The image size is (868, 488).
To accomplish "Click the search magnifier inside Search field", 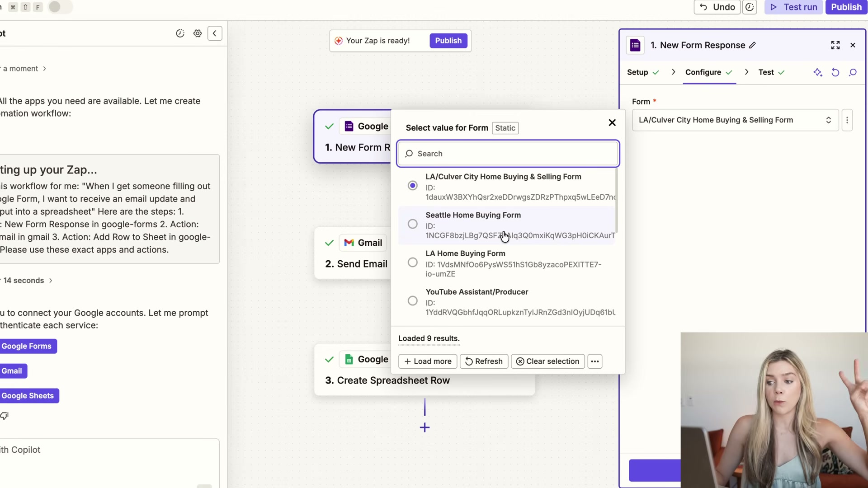I will pyautogui.click(x=409, y=154).
